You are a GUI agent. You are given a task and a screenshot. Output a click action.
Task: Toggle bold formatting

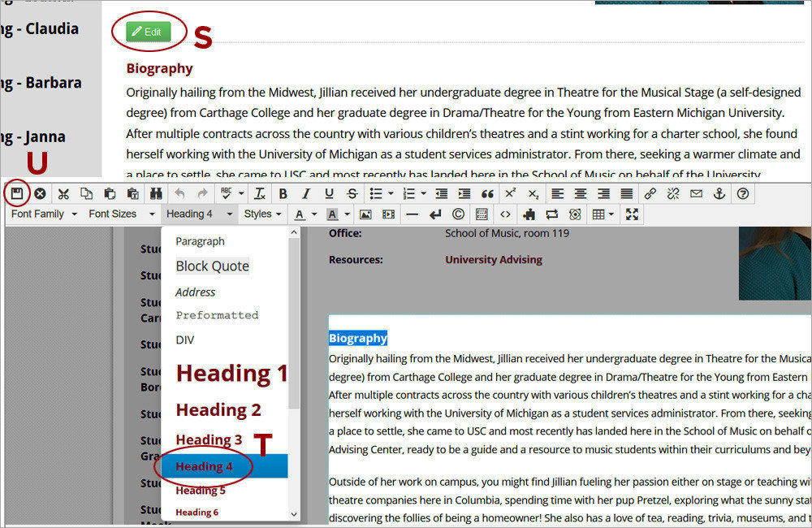pos(283,194)
